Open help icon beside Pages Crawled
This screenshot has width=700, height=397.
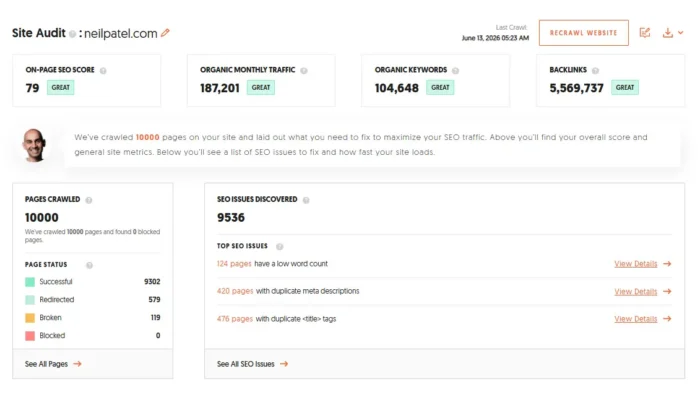(x=89, y=200)
